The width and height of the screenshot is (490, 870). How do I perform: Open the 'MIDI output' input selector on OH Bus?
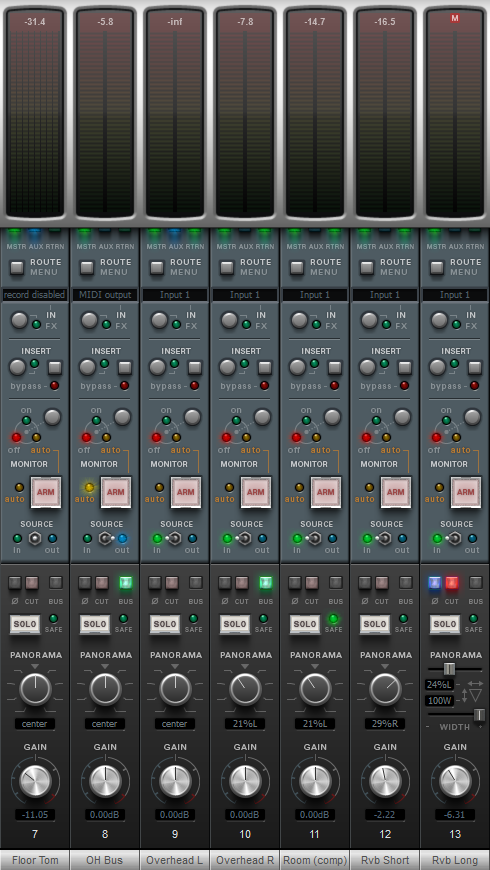pyautogui.click(x=105, y=295)
